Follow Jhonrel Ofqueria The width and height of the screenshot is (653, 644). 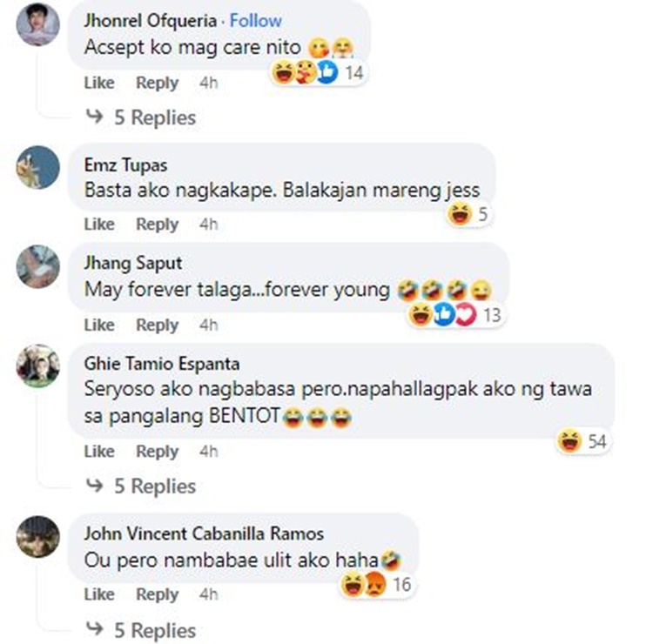256,21
